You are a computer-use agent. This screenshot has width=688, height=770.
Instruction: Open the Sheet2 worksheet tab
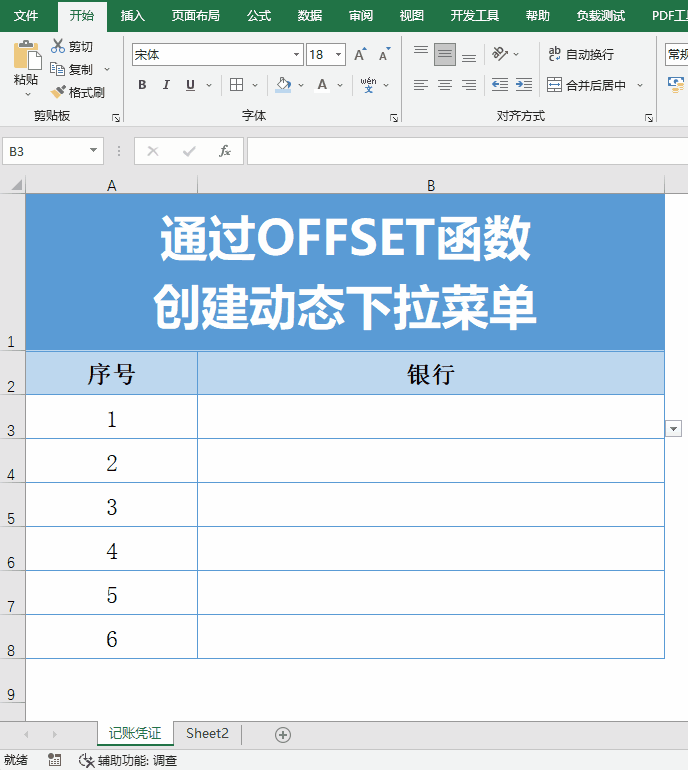[207, 734]
